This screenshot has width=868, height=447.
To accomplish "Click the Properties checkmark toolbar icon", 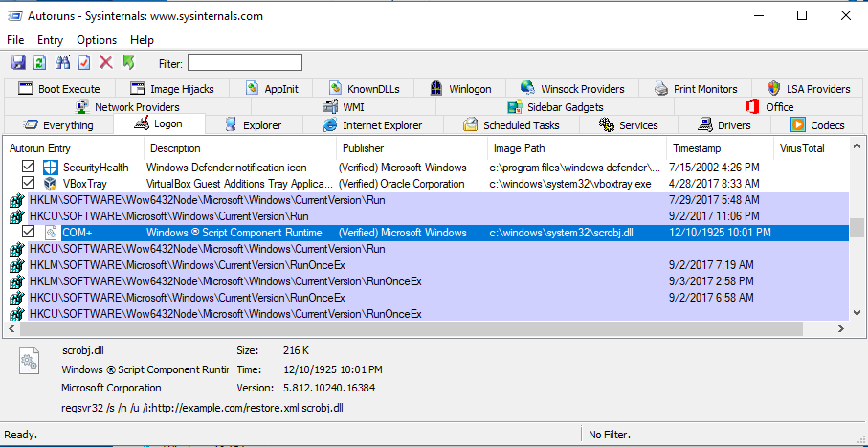I will click(x=84, y=62).
